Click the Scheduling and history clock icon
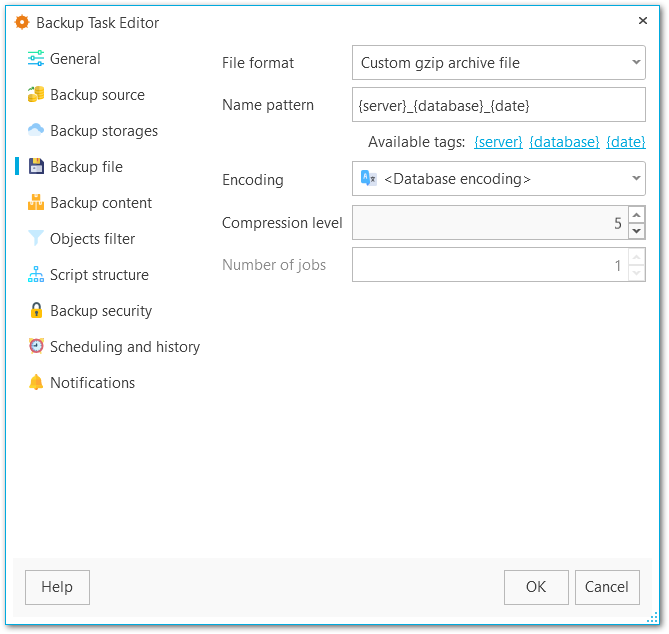Image resolution: width=669 pixels, height=634 pixels. 36,347
